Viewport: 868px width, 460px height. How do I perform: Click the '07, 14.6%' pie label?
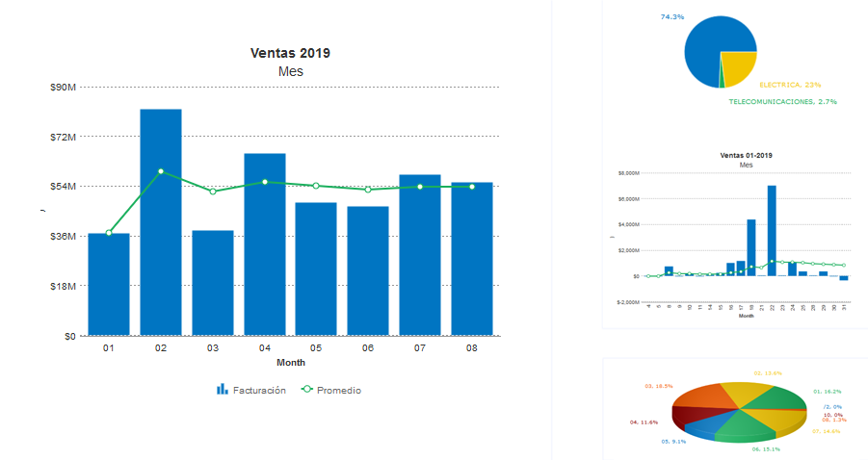(826, 431)
